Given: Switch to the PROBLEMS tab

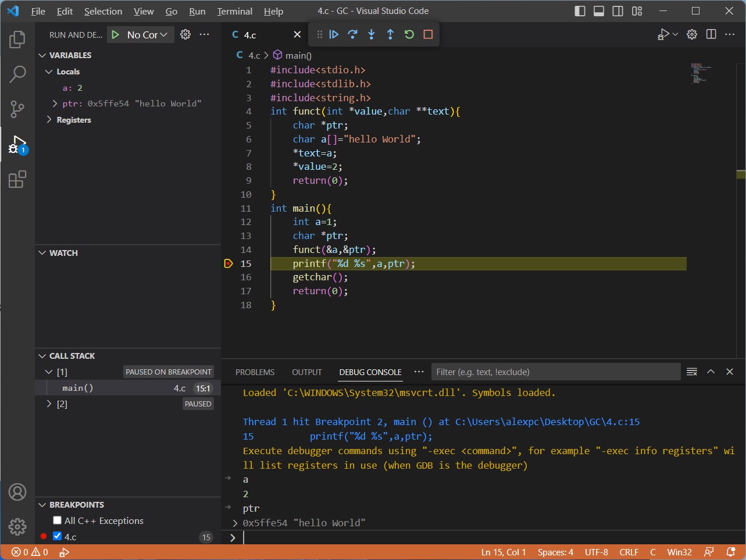Looking at the screenshot, I should (255, 372).
